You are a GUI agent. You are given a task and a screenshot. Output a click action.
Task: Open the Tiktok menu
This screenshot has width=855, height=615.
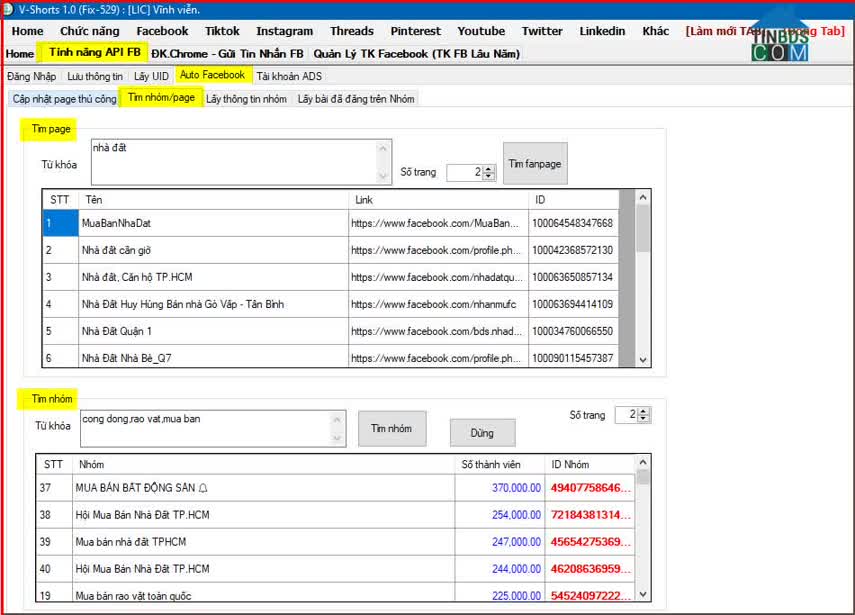coord(222,31)
